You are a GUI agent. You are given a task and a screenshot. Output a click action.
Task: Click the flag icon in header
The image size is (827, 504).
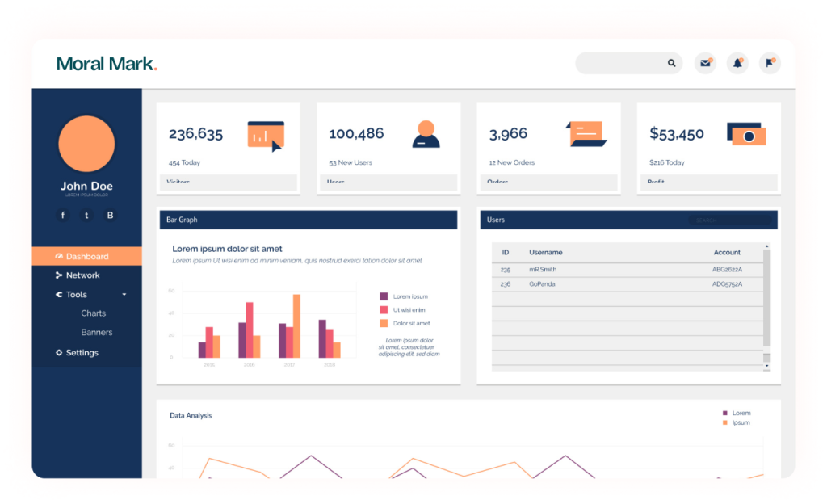coord(769,63)
